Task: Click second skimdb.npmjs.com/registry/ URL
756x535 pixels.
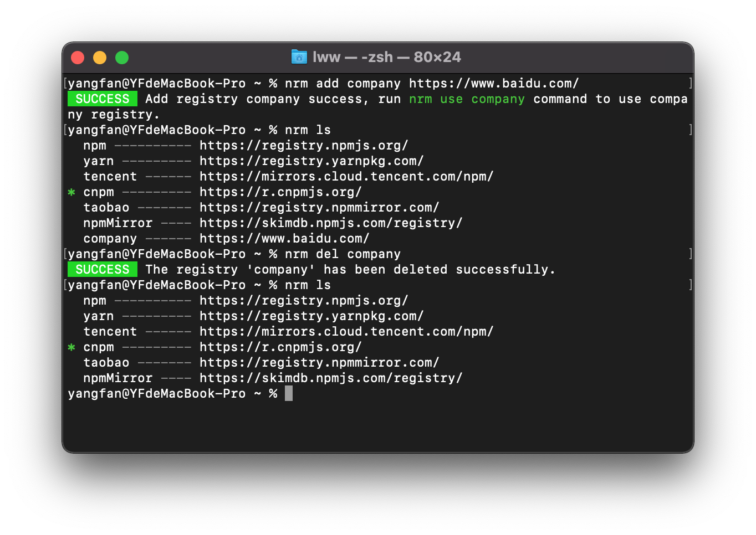Action: click(x=331, y=378)
